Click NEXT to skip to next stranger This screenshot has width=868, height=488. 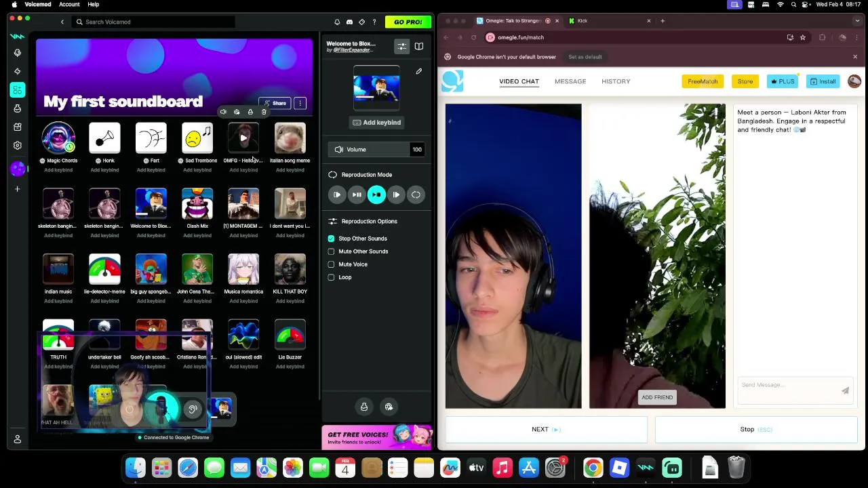coord(546,430)
